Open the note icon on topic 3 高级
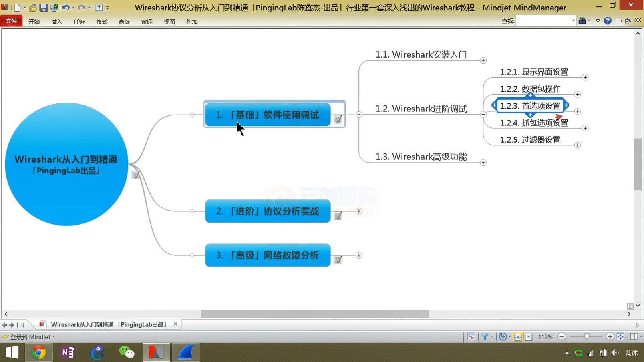The image size is (644, 362). click(x=338, y=259)
